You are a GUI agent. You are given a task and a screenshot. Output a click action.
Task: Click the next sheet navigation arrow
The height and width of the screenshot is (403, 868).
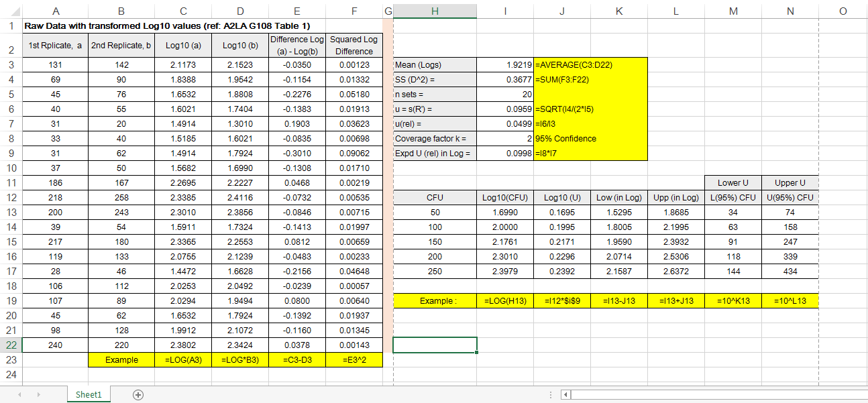coord(40,395)
